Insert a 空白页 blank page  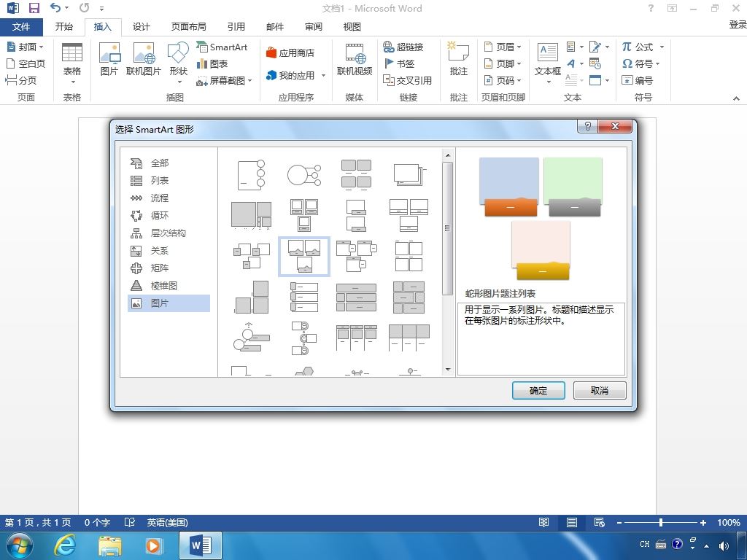[26, 63]
